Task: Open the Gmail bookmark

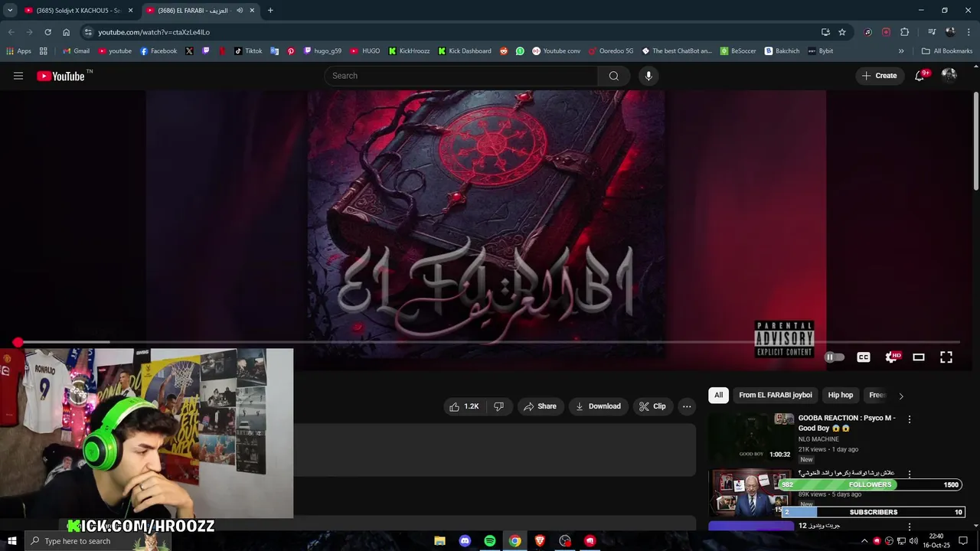Action: (x=76, y=51)
